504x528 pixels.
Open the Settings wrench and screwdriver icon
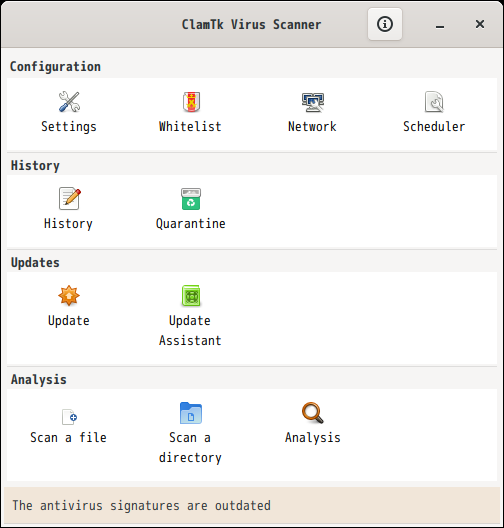pyautogui.click(x=69, y=102)
